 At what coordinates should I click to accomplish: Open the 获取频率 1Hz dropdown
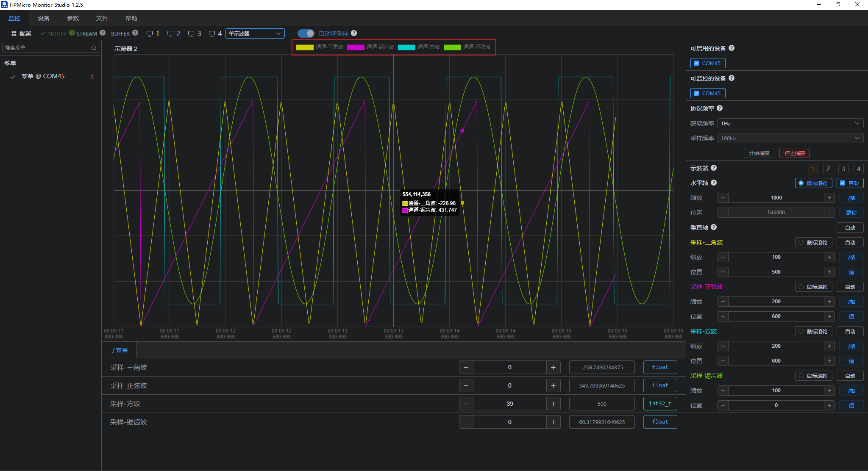(790, 123)
